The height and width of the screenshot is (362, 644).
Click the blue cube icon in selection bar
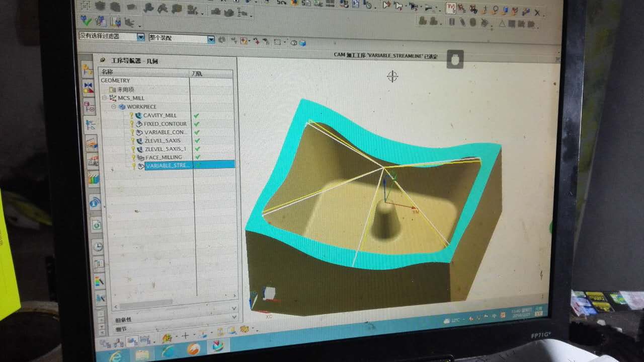[x=302, y=43]
